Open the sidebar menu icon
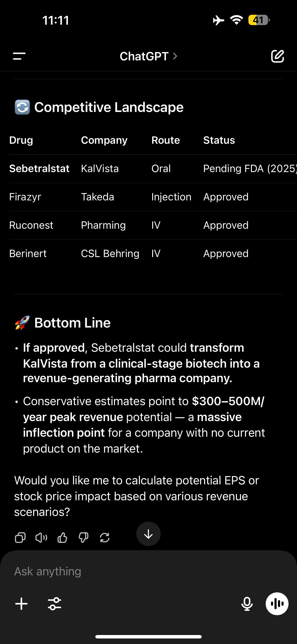This screenshot has height=644, width=297. click(x=19, y=56)
